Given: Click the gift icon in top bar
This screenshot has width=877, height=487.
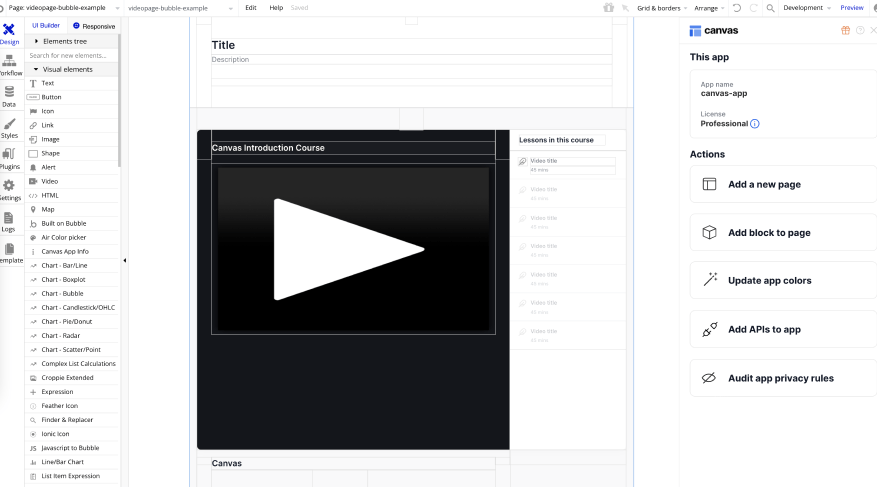Looking at the screenshot, I should pos(609,8).
